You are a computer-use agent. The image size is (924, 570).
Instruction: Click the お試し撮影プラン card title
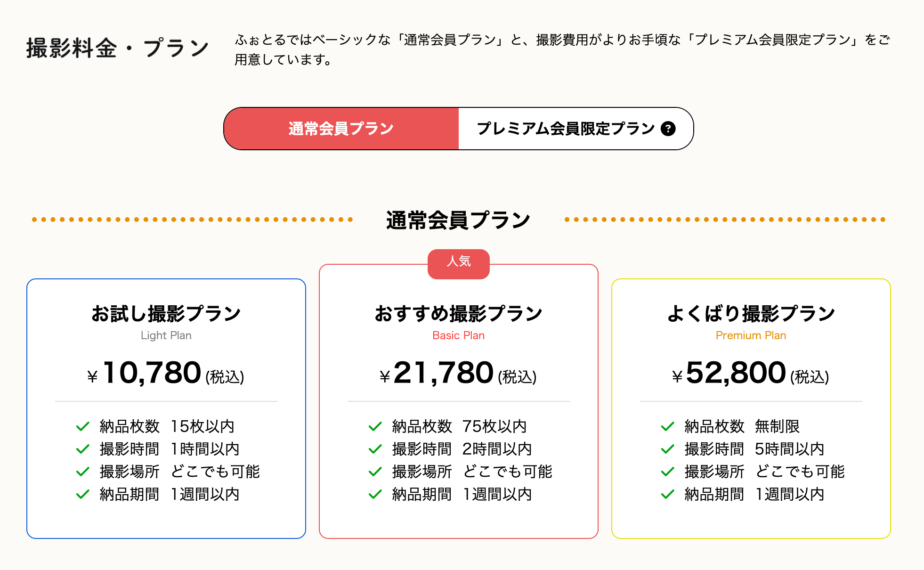pos(166,314)
